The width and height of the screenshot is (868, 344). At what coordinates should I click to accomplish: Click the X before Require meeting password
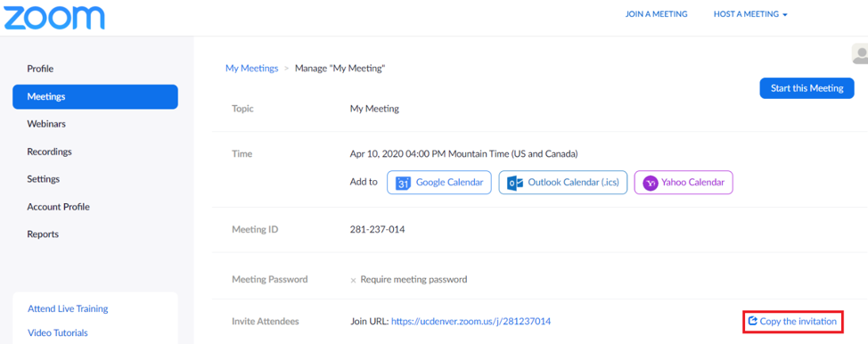click(353, 281)
